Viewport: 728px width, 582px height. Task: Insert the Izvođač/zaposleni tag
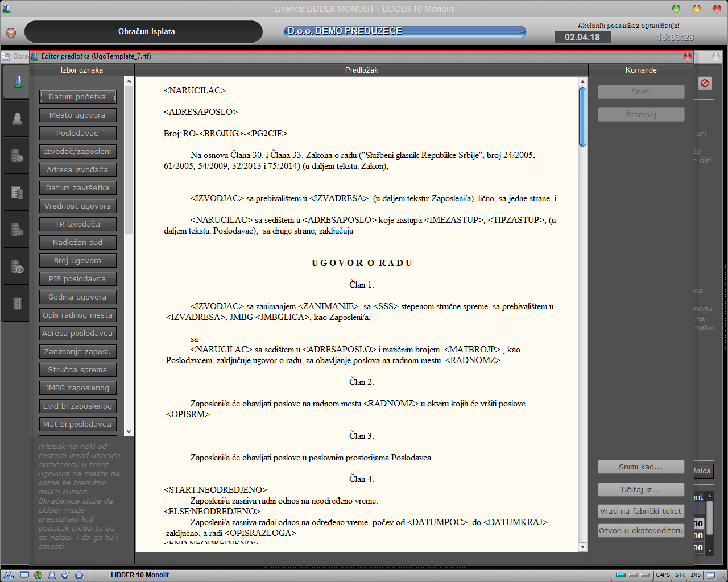click(x=77, y=151)
